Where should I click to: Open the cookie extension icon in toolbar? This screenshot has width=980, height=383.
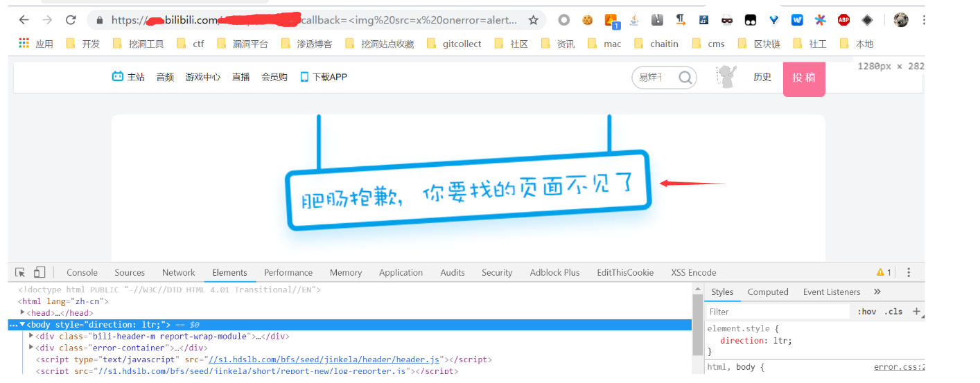tap(587, 20)
